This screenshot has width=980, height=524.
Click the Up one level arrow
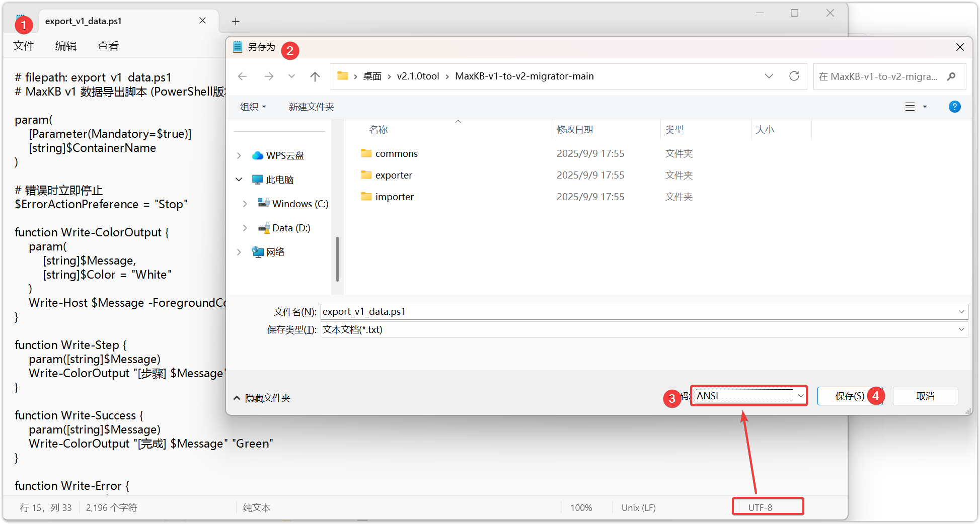[315, 76]
